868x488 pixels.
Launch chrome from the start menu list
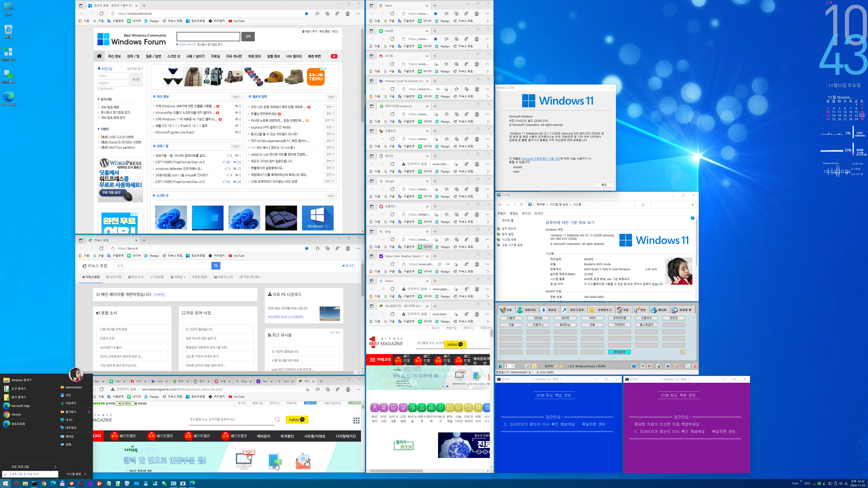16,415
